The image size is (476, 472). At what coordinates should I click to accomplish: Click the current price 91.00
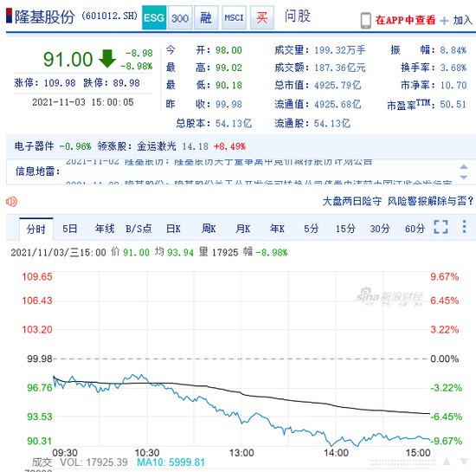click(x=68, y=59)
